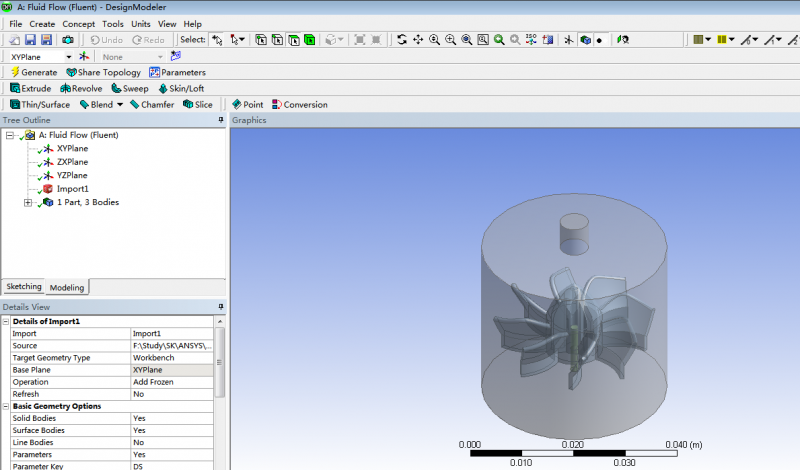This screenshot has height=470, width=800.
Task: Toggle display plane axes icon
Action: (568, 40)
